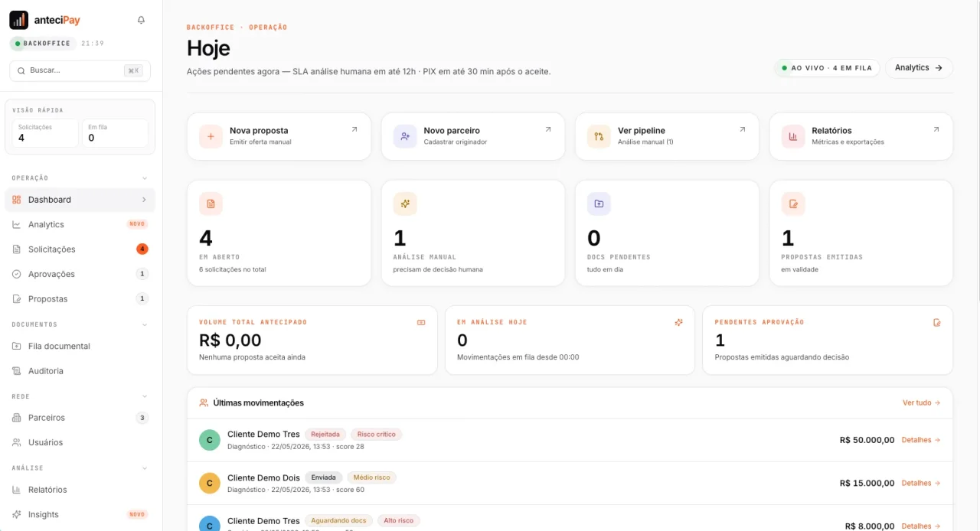This screenshot has width=980, height=531.
Task: Click Fila documental folder icon
Action: [x=17, y=347]
